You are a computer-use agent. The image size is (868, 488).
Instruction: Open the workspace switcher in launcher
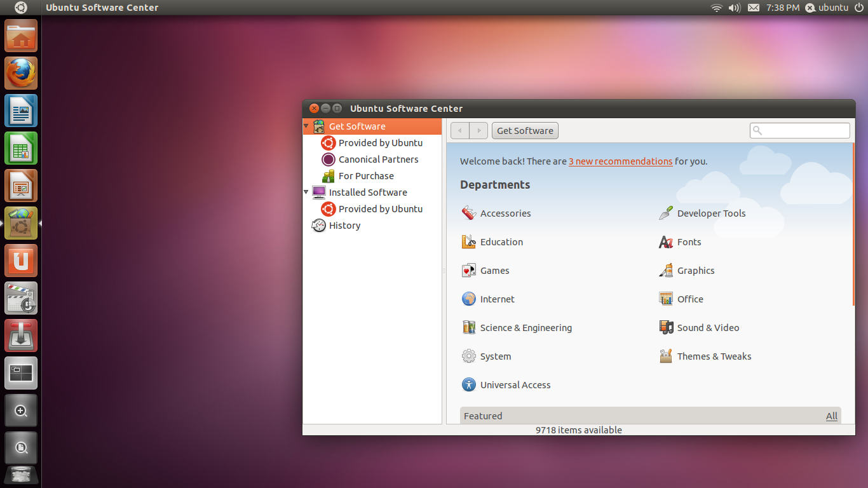click(21, 373)
